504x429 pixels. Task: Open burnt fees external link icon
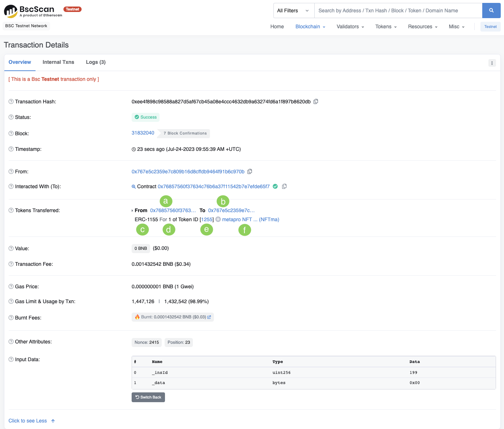(209, 317)
